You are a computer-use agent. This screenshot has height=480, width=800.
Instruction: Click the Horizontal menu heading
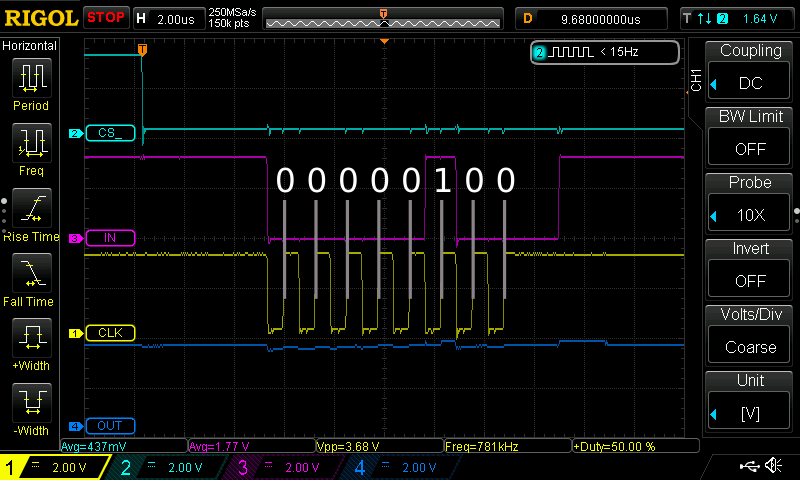click(x=30, y=46)
